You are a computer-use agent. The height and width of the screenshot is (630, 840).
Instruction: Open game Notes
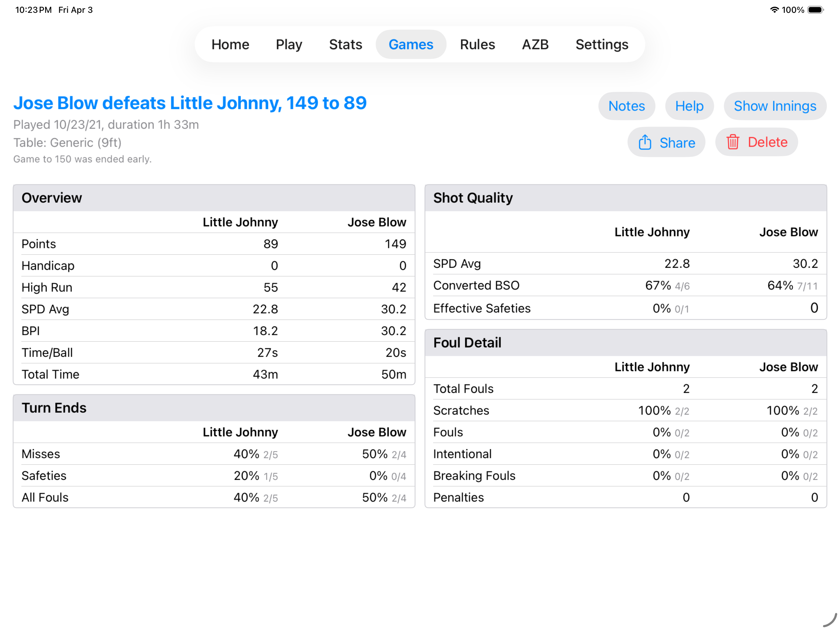point(626,106)
